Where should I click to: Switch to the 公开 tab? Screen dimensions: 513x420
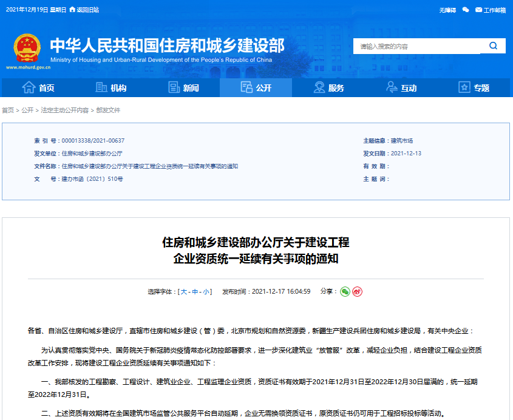[x=258, y=87]
